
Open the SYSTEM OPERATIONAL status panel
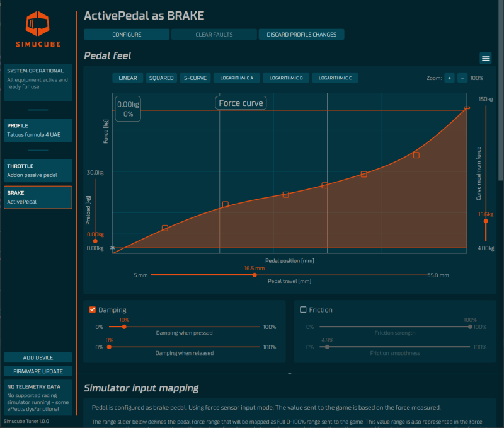(38, 83)
